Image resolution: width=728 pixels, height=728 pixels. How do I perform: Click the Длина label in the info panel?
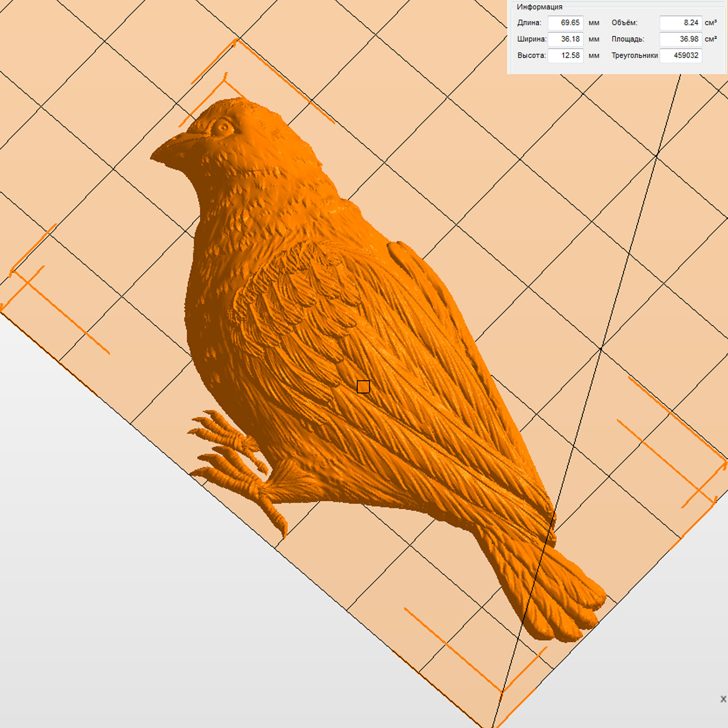529,23
